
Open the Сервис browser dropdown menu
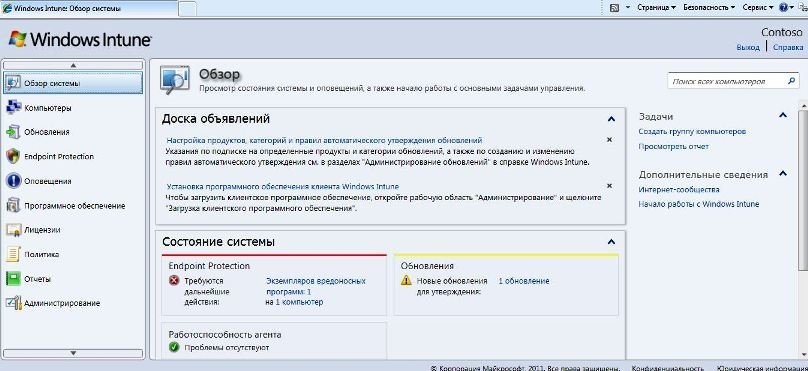pyautogui.click(x=758, y=7)
